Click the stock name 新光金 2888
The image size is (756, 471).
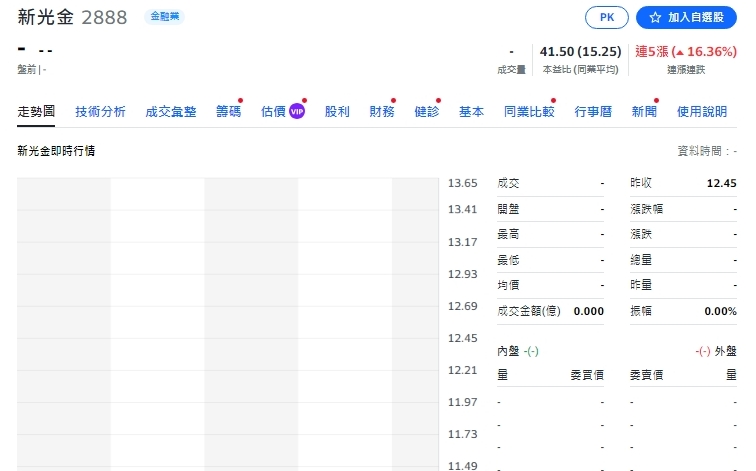[72, 17]
